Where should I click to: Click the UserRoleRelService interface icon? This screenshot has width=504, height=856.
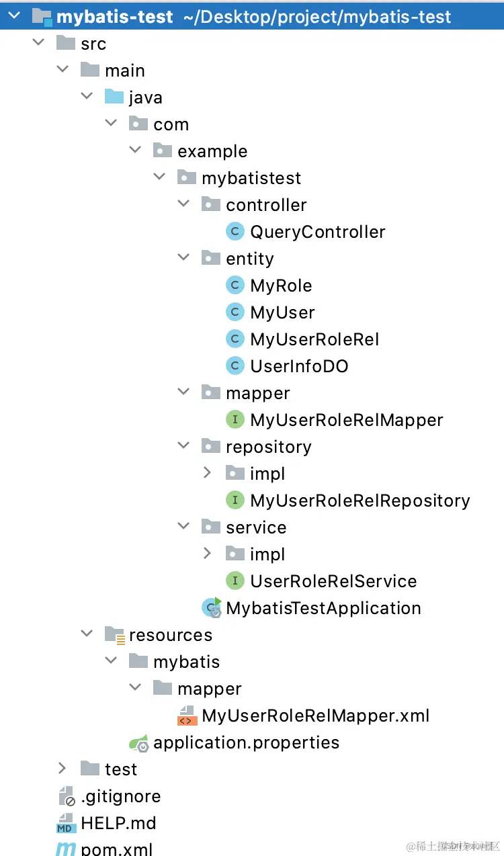tap(235, 581)
